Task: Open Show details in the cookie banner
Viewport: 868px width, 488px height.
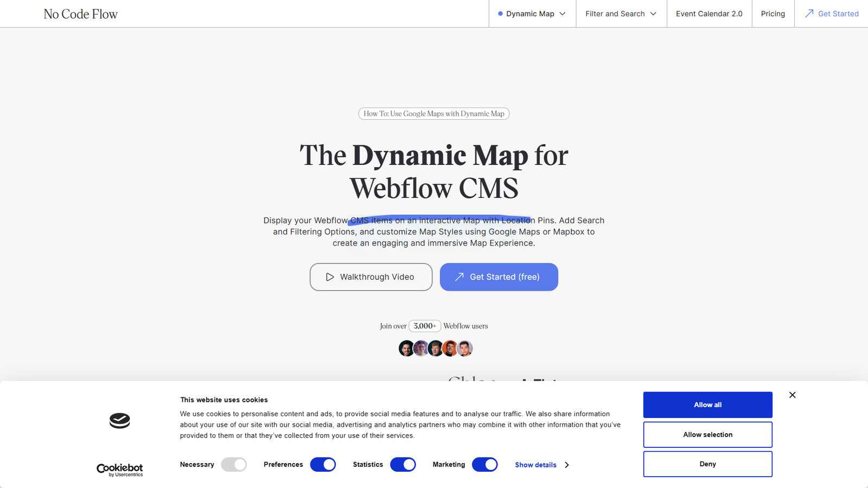Action: click(535, 465)
